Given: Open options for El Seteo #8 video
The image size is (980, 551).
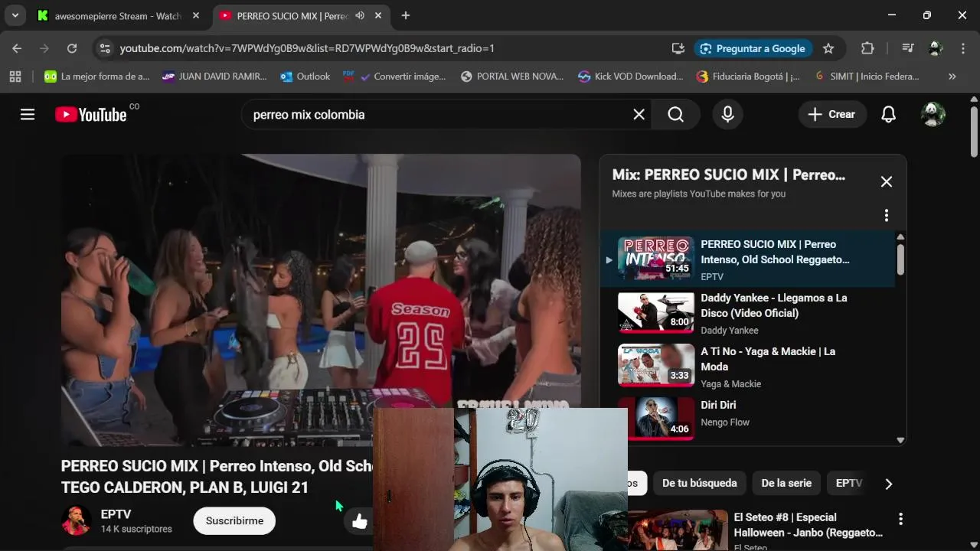Looking at the screenshot, I should (x=900, y=519).
